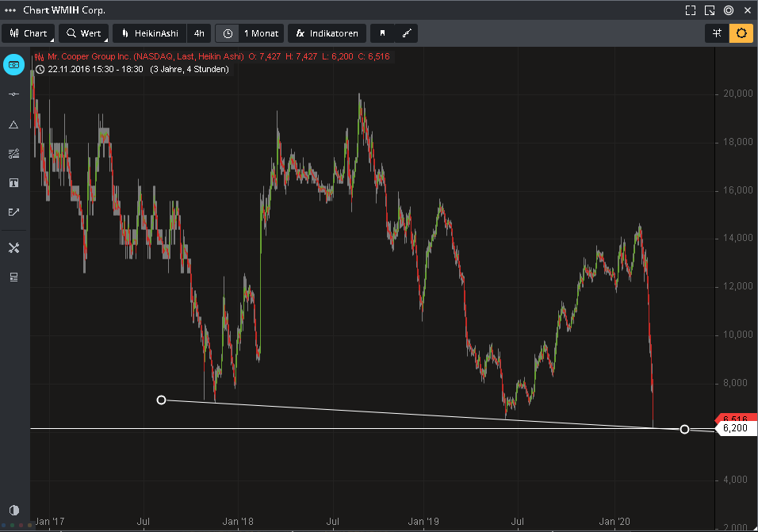The height and width of the screenshot is (532, 758).
Task: Open the 1 Monat time range selector
Action: pos(249,33)
